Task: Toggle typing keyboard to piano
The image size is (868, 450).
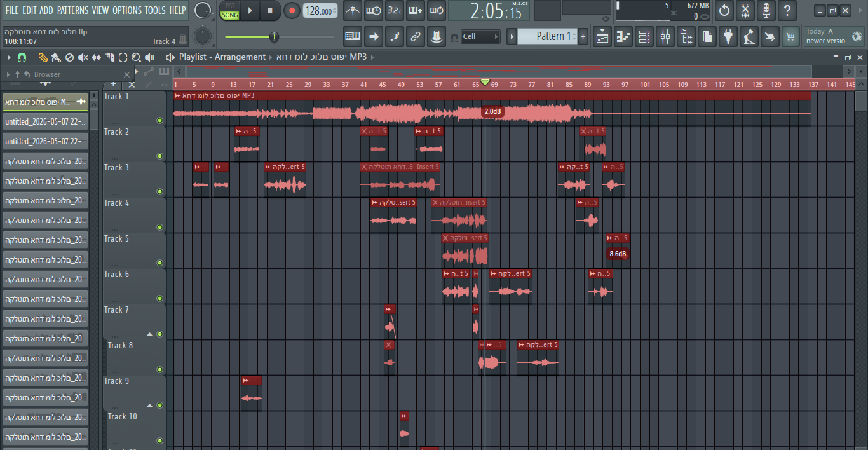Action: [x=353, y=36]
